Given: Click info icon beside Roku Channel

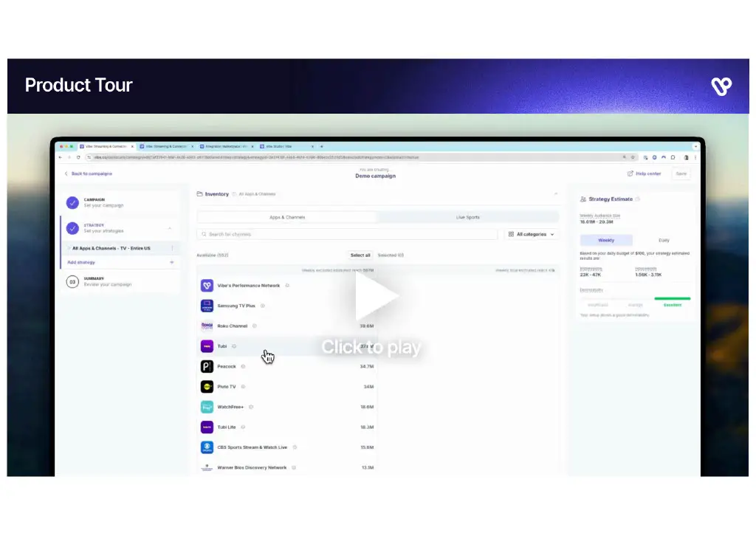Looking at the screenshot, I should click(x=254, y=326).
